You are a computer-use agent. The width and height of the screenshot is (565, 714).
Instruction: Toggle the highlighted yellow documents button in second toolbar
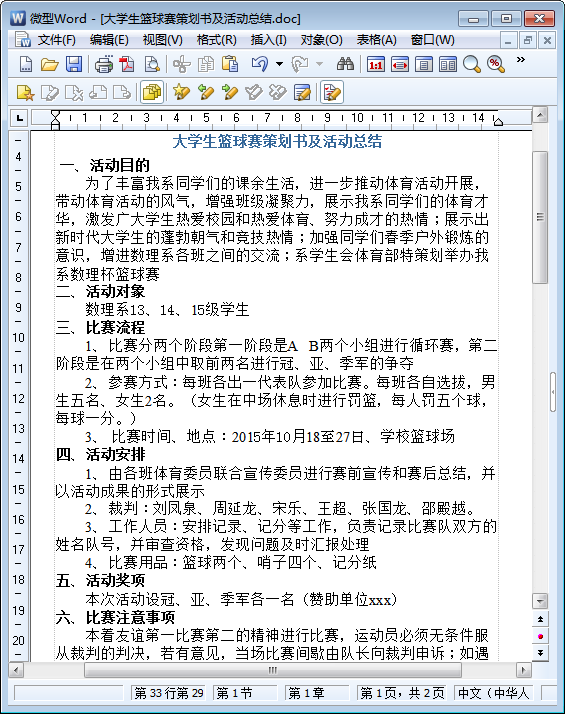[152, 92]
